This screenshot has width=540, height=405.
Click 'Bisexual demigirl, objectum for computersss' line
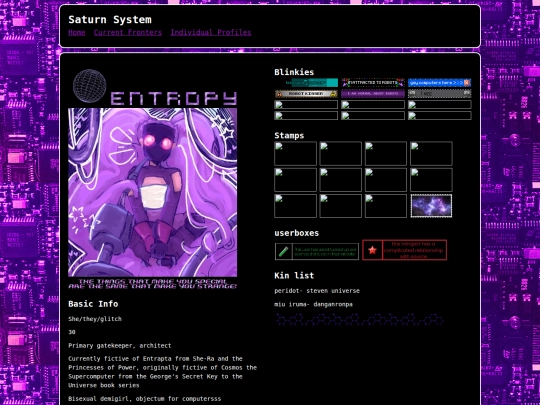(x=145, y=399)
